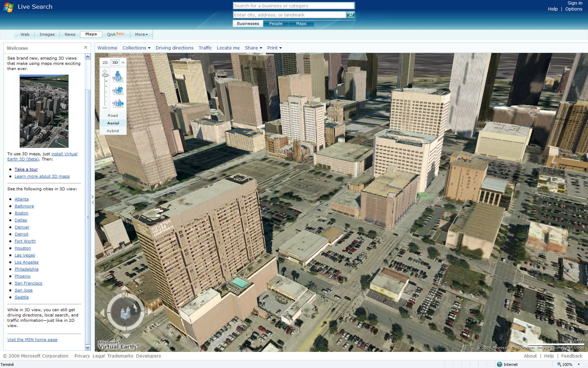Open the Share dropdown menu
The height and width of the screenshot is (368, 588).
click(253, 48)
